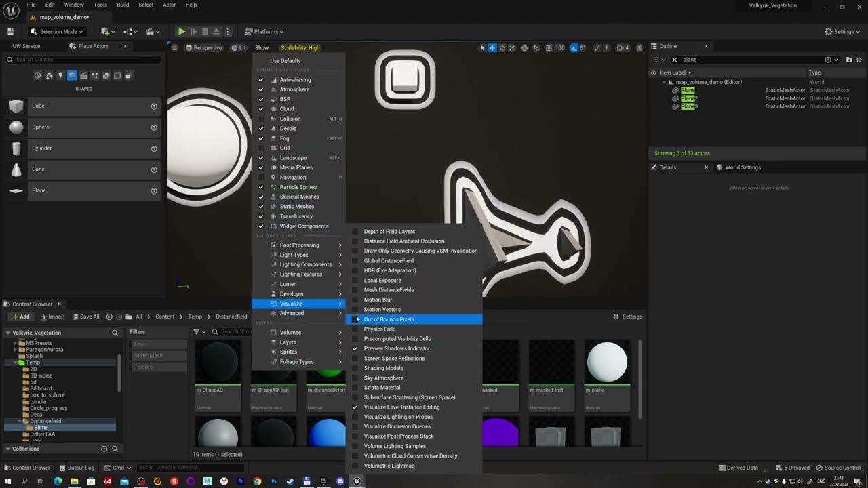Click help icon next to Cylinder
This screenshot has width=868, height=488.
pyautogui.click(x=154, y=148)
